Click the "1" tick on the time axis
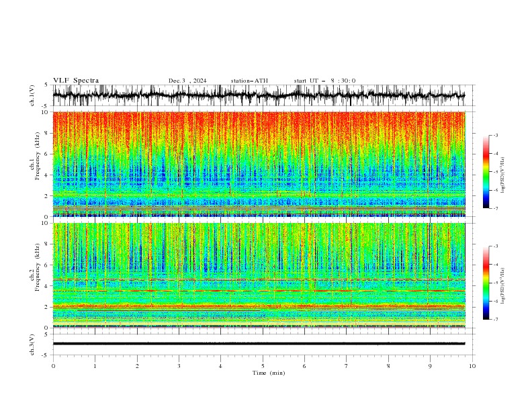532x411 pixels. coord(95,366)
